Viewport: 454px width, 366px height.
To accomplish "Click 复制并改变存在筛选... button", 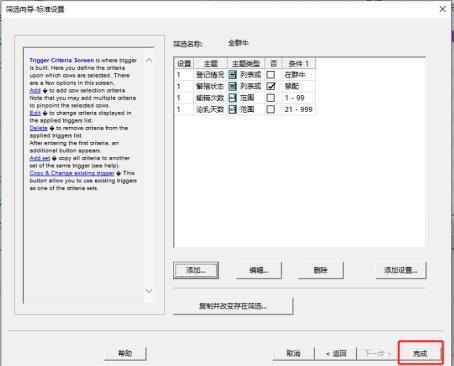I will point(233,306).
